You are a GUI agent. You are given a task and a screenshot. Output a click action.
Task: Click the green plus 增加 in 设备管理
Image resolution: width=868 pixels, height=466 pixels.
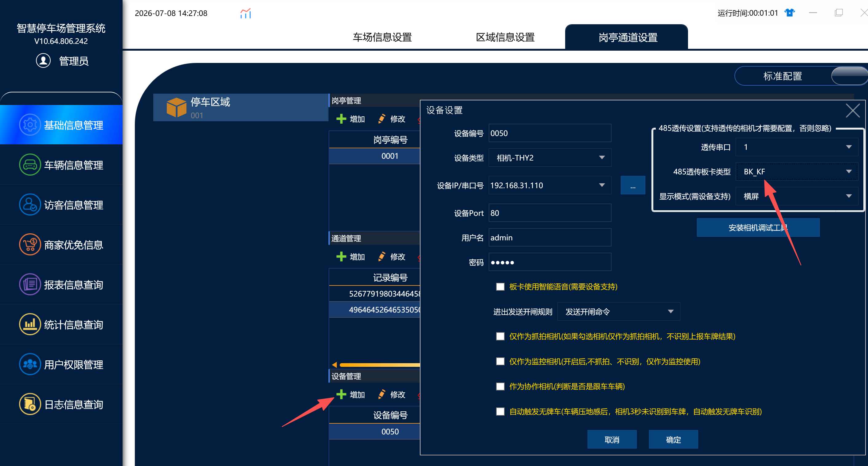click(350, 394)
